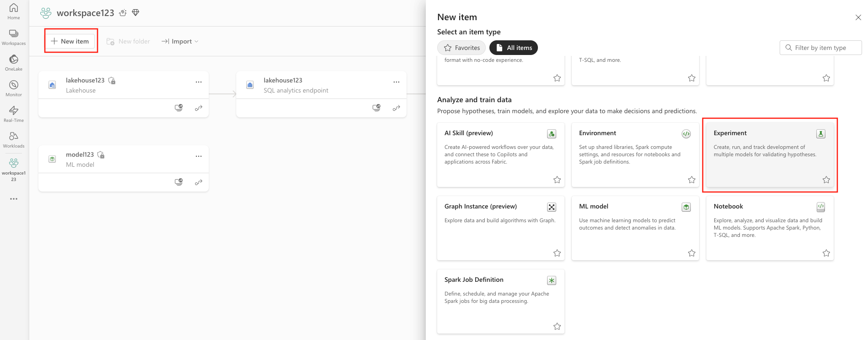
Task: Go to Home in the sidebar
Action: (x=14, y=11)
